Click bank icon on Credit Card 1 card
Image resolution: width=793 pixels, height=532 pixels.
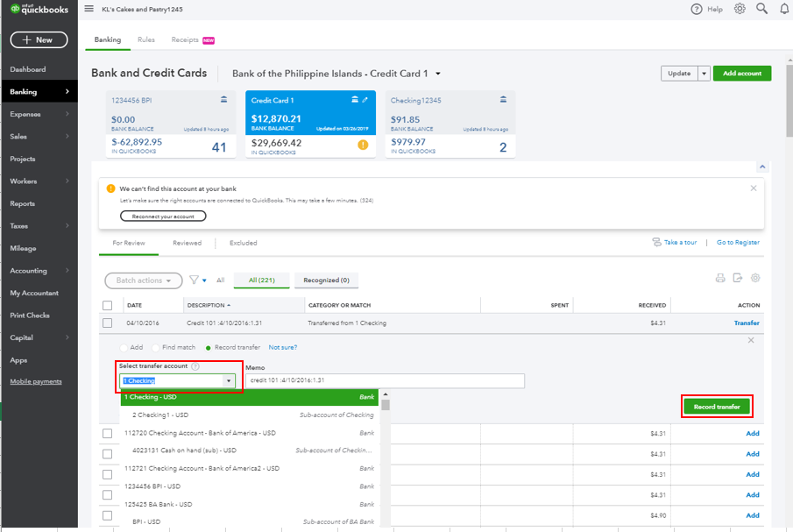click(x=355, y=100)
